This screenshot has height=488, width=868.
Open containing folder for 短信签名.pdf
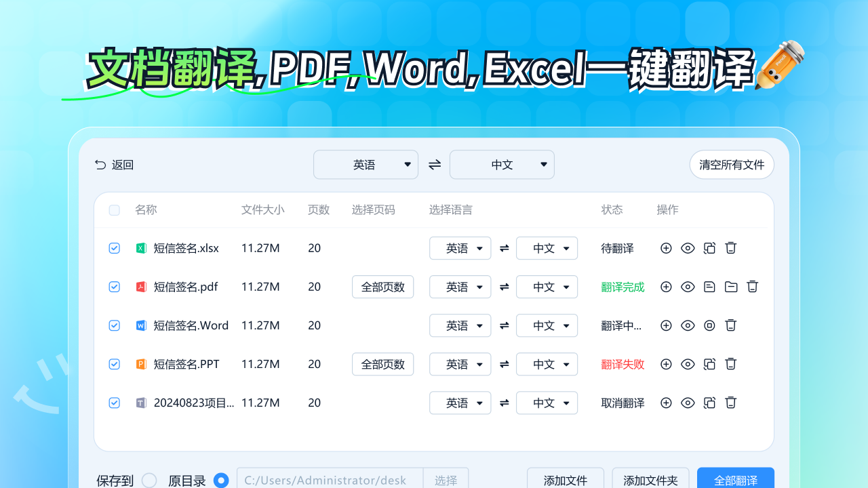(x=731, y=287)
